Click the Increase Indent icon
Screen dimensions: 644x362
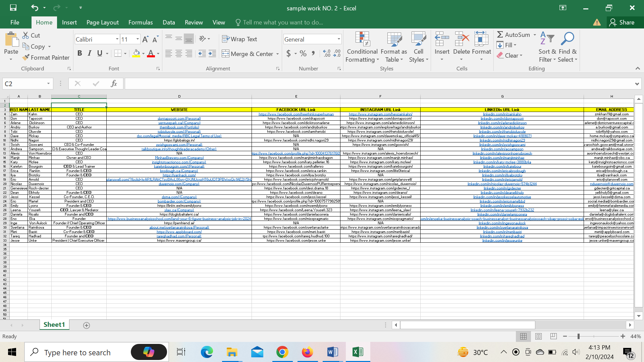pos(212,54)
